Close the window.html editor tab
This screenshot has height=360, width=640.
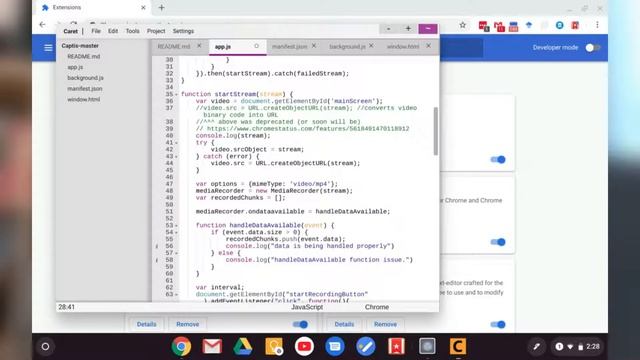click(429, 46)
